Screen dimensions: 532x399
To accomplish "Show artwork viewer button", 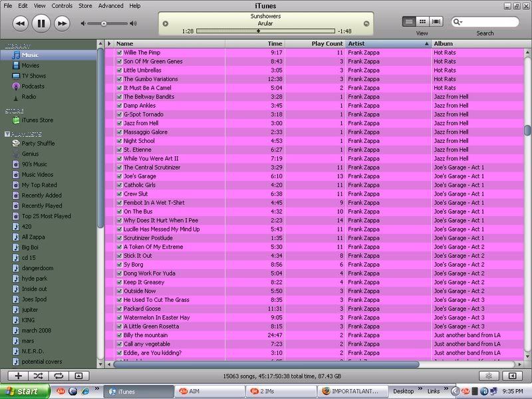I will [78, 376].
